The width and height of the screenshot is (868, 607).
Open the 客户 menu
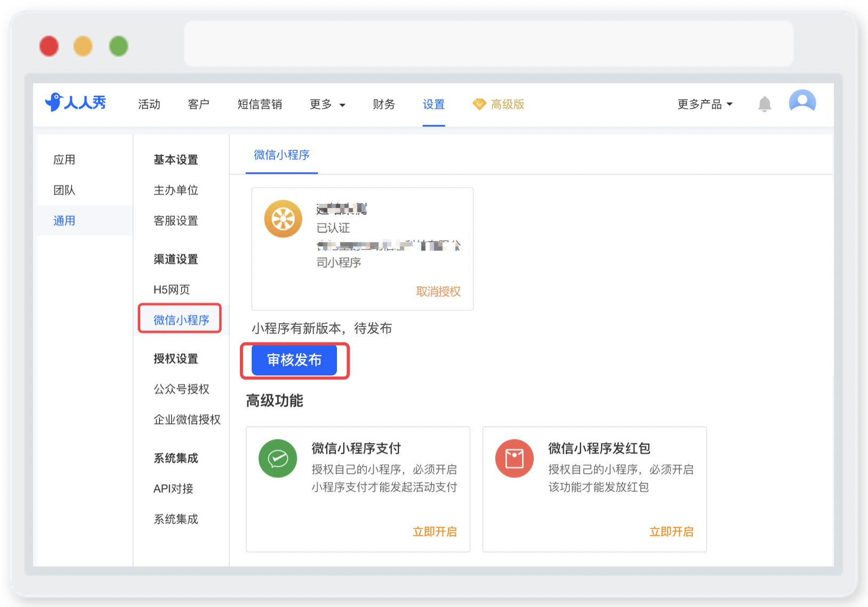pos(198,105)
